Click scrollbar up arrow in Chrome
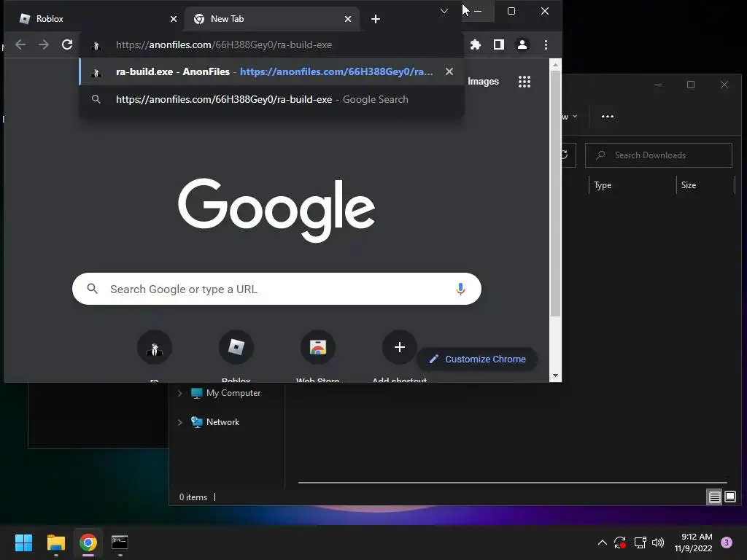The height and width of the screenshot is (560, 747). pyautogui.click(x=555, y=64)
